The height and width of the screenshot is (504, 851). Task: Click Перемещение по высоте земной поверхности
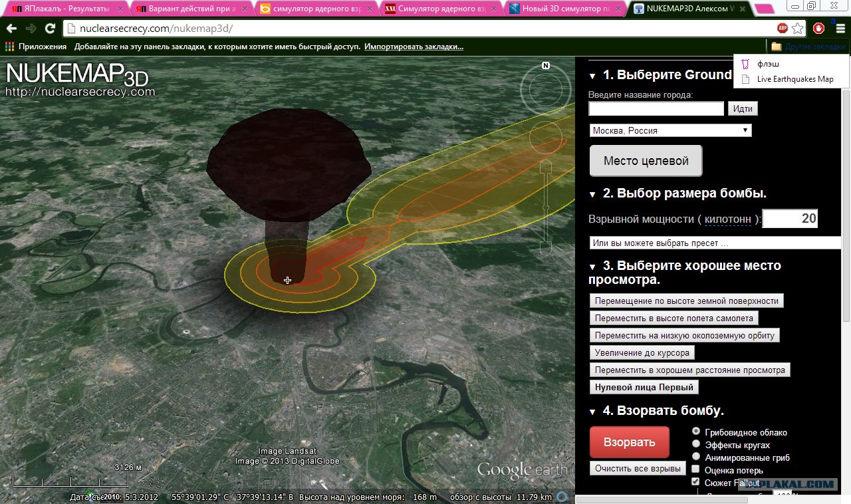(x=687, y=301)
